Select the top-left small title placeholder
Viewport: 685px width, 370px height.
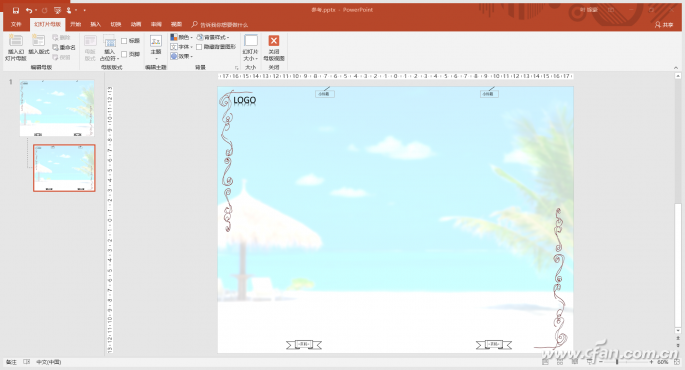[x=325, y=94]
